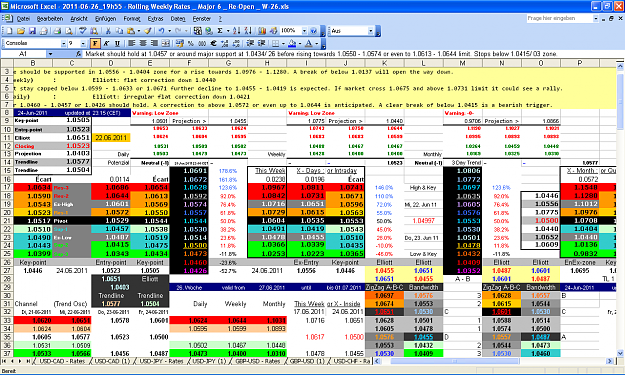This screenshot has height=375, width=625.
Task: Align text left icon
Action: click(132, 43)
